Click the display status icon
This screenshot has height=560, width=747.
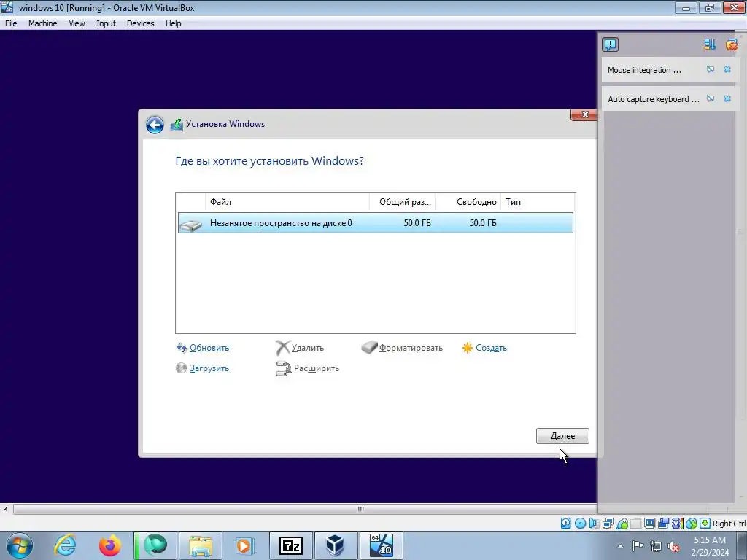(x=649, y=524)
